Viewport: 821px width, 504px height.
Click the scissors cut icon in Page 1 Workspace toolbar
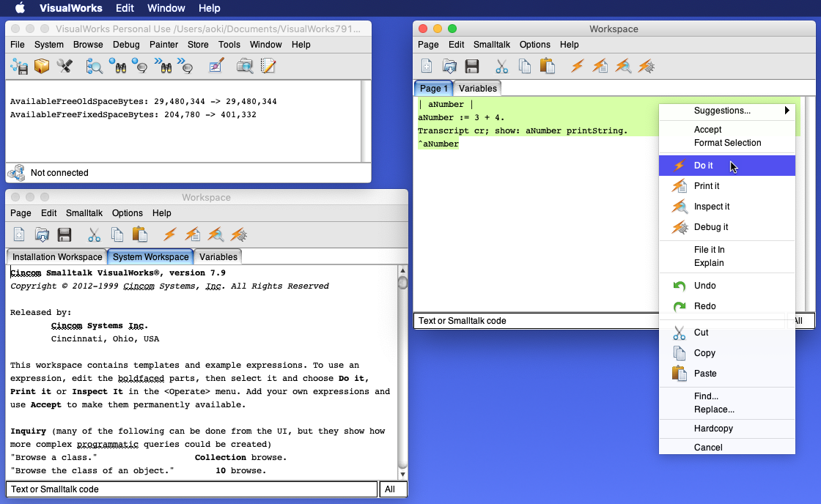tap(501, 67)
